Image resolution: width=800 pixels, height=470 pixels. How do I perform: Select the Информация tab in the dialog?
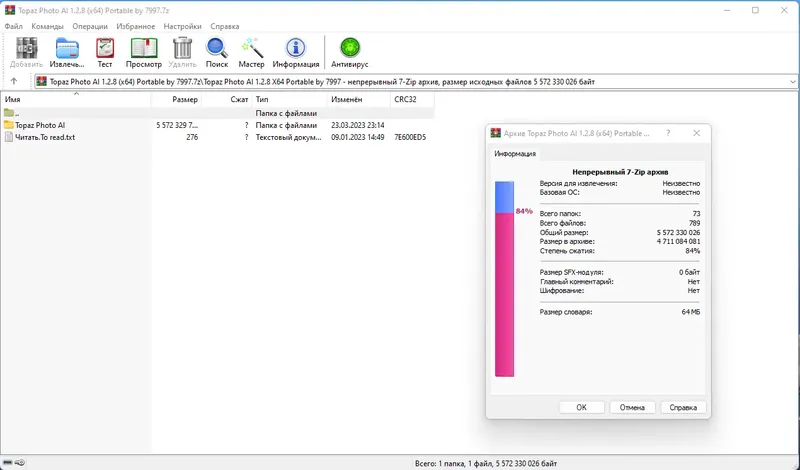tap(515, 154)
